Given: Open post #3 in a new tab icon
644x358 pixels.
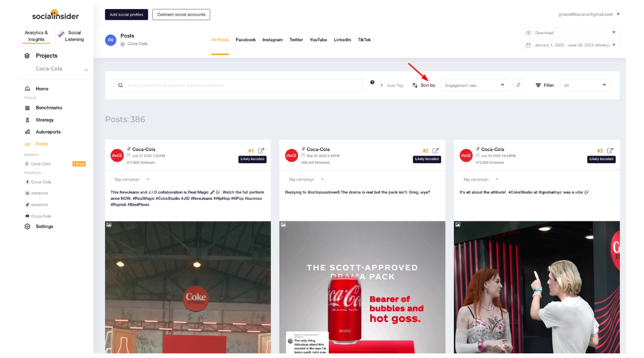Looking at the screenshot, I should [610, 151].
